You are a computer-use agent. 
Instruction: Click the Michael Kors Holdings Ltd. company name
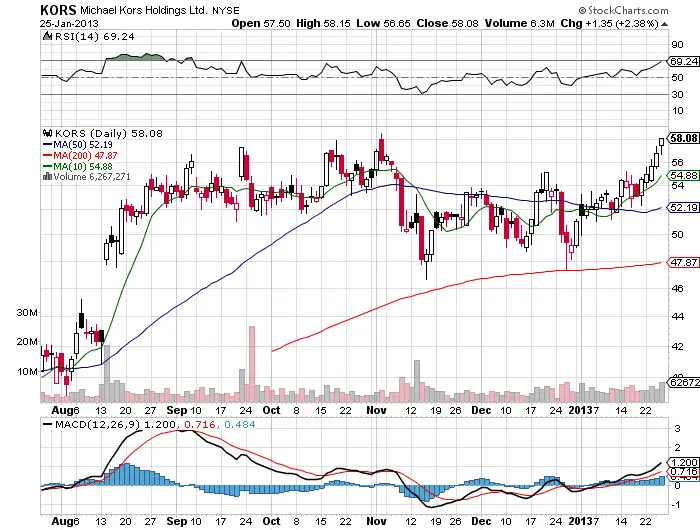point(144,10)
